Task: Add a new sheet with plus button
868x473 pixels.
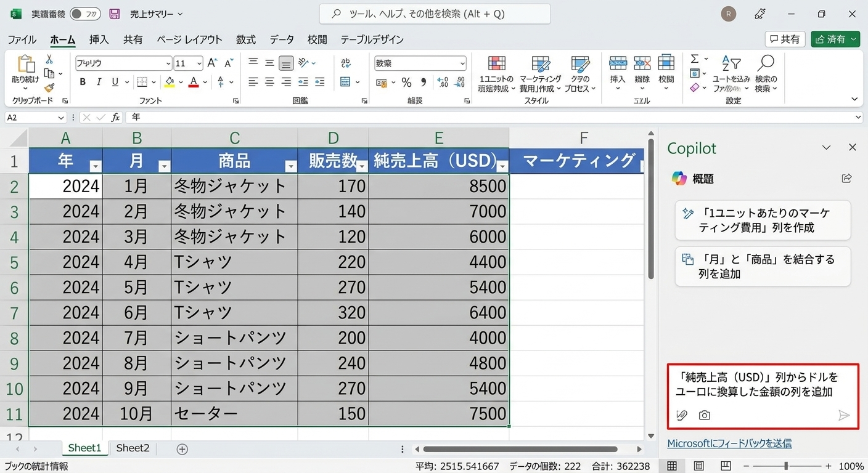Action: [x=182, y=449]
